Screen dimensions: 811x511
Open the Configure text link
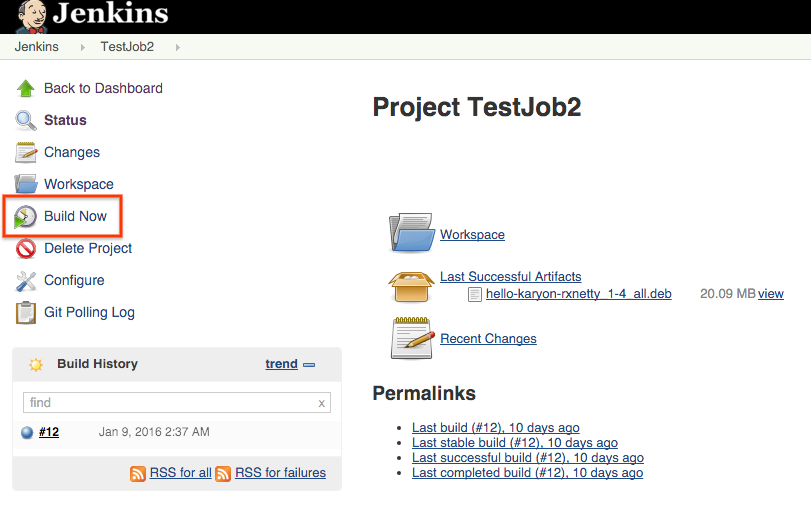(x=74, y=280)
